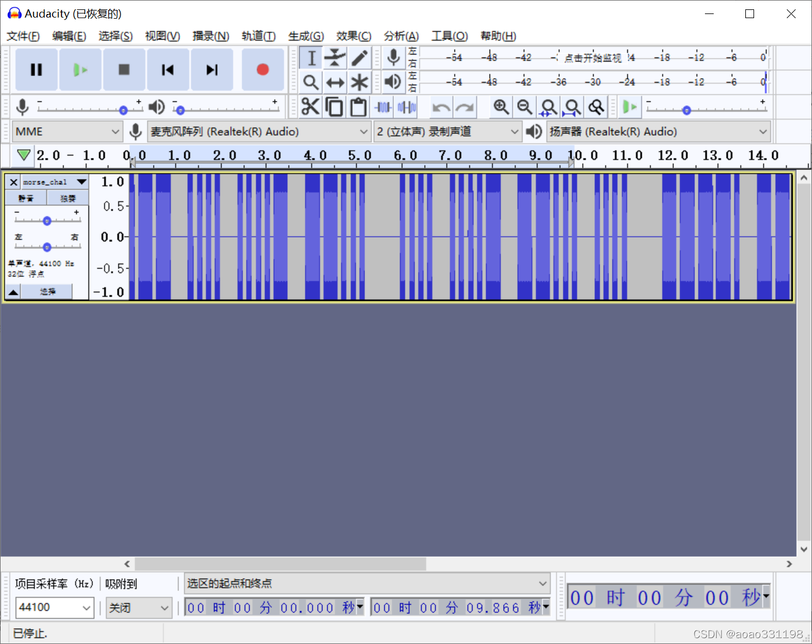Click the Undo arrow
The width and height of the screenshot is (812, 644).
coord(441,107)
